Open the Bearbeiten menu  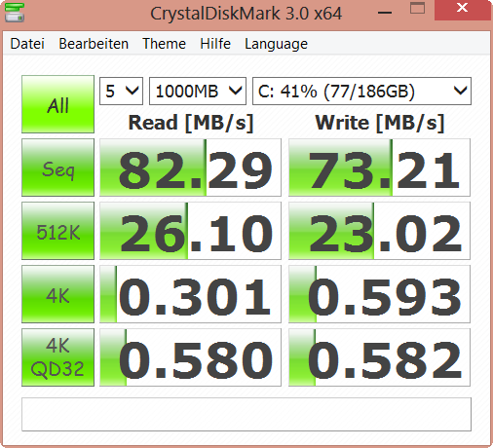(94, 44)
